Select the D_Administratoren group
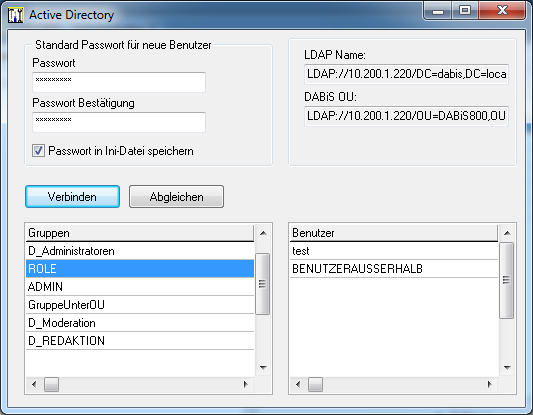Screen dimensions: 533x415 140,251
